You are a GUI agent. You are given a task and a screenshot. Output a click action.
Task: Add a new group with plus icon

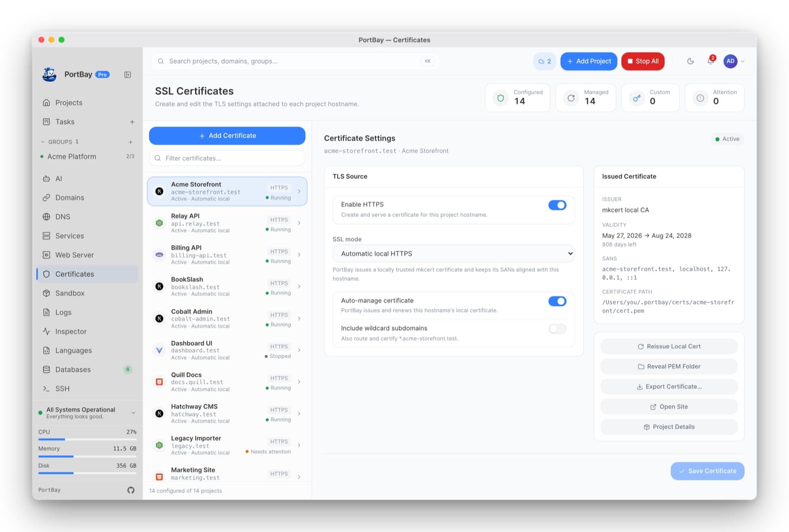coord(131,142)
